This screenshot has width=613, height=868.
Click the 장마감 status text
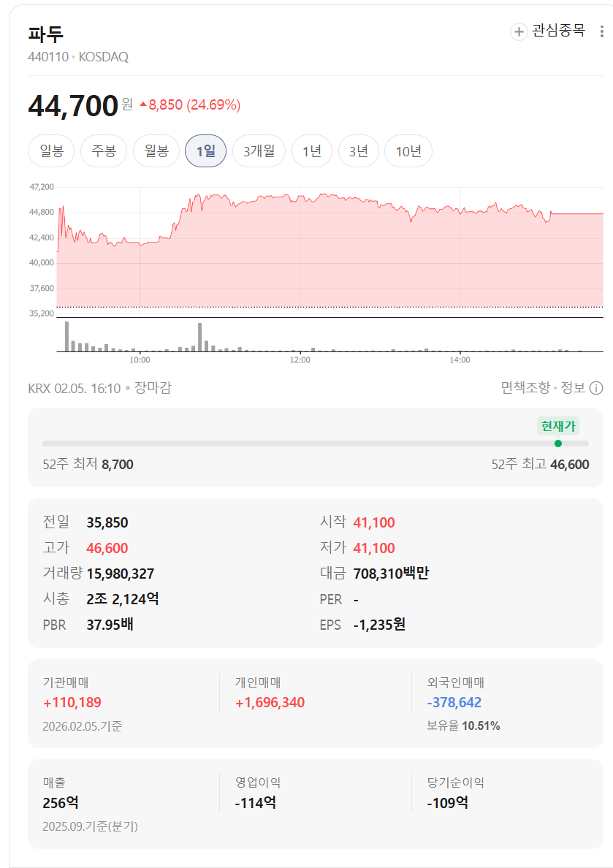(x=153, y=387)
